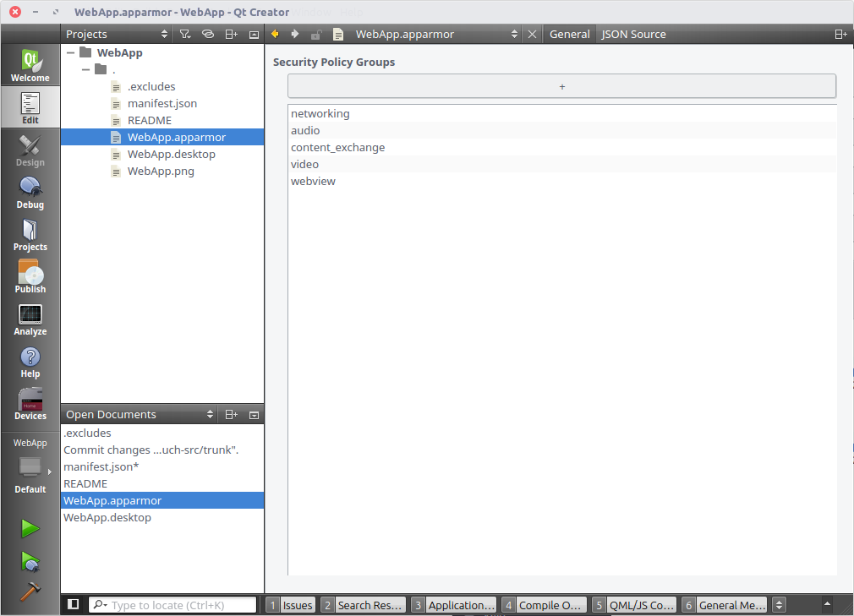Image resolution: width=854 pixels, height=616 pixels.
Task: Open the filter tree options funnel
Action: [185, 35]
